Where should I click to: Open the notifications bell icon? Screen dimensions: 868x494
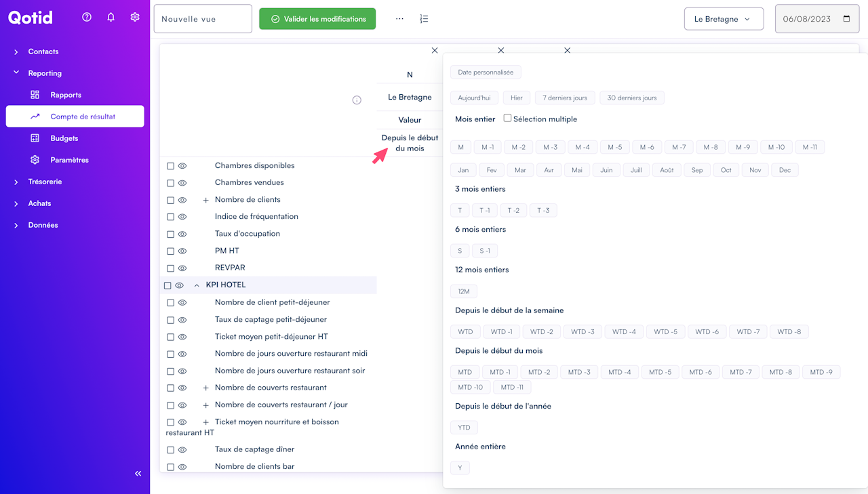(x=111, y=17)
